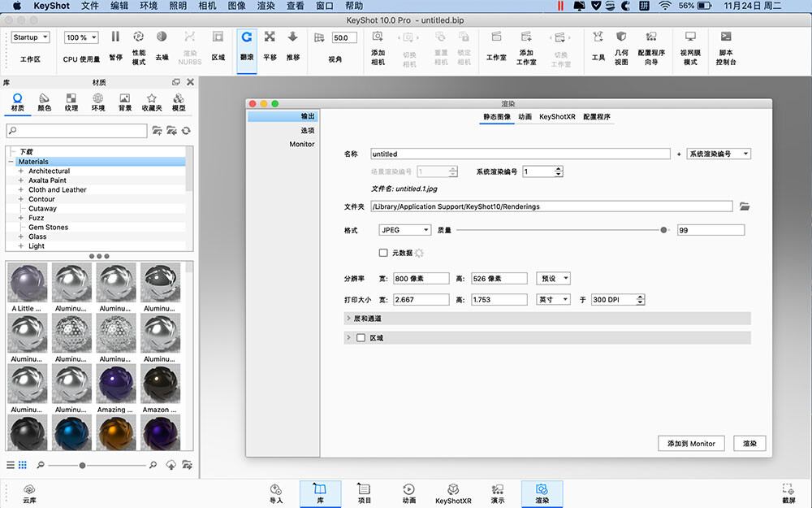
Task: Open the resolution Presets (预设) dropdown
Action: 553,278
